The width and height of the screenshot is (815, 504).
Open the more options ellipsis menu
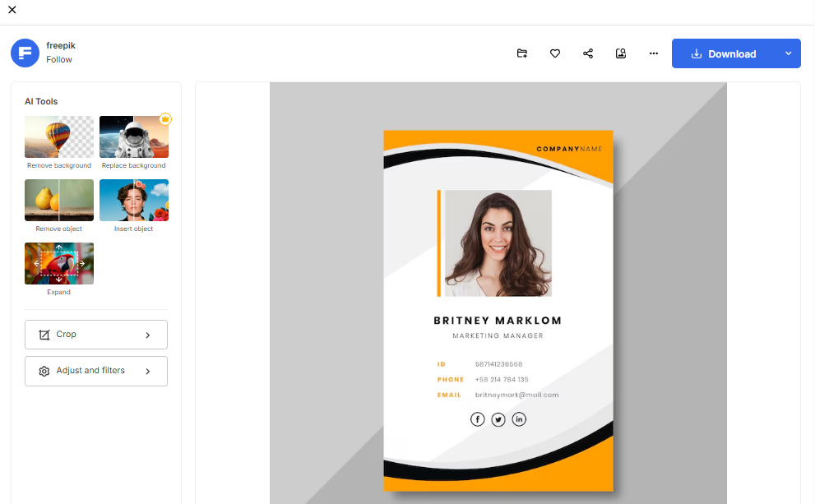coord(654,53)
